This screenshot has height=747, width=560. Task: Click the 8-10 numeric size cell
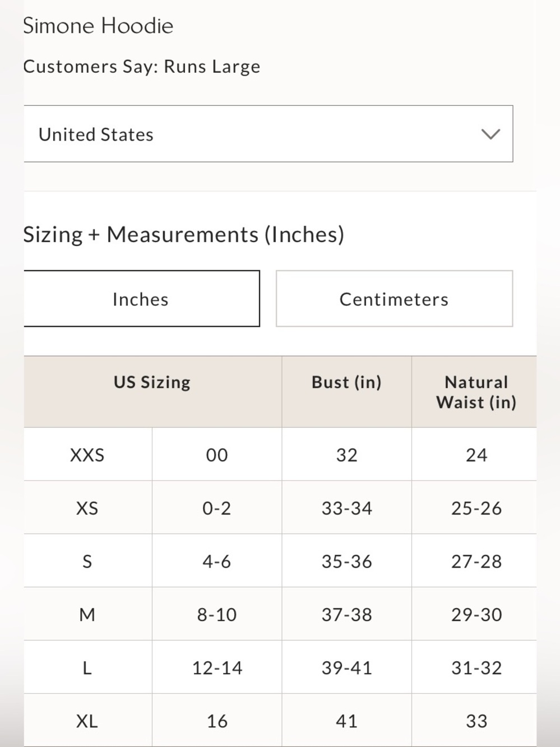pyautogui.click(x=217, y=614)
